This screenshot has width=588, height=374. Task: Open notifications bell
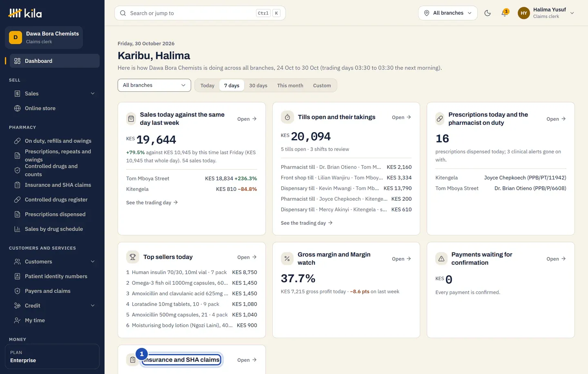(x=505, y=13)
